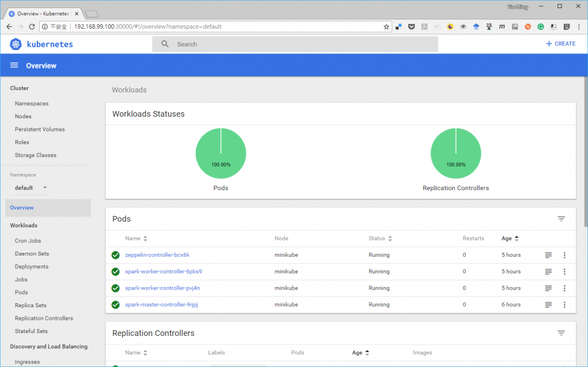Screen dimensions: 588x367
Task: Open Namespaces in the Cluster section
Action: click(x=32, y=103)
